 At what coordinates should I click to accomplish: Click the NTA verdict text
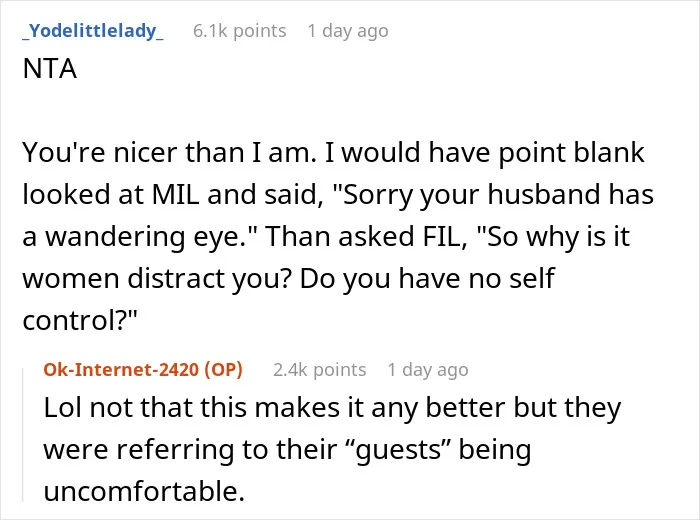50,69
